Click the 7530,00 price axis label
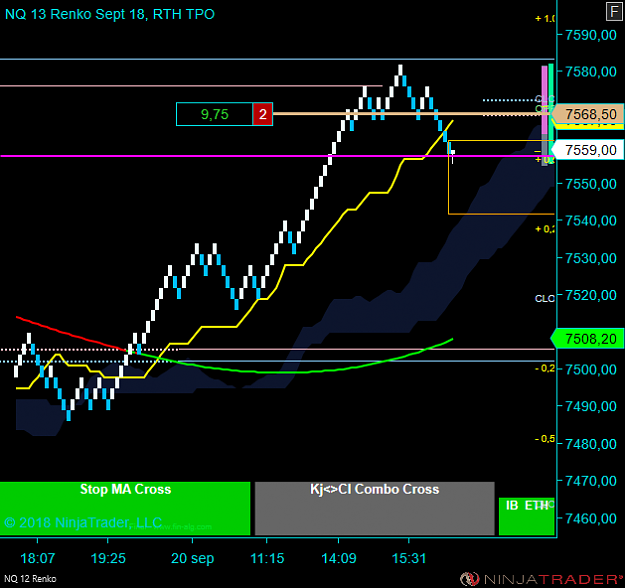This screenshot has height=588, width=625. tap(591, 258)
